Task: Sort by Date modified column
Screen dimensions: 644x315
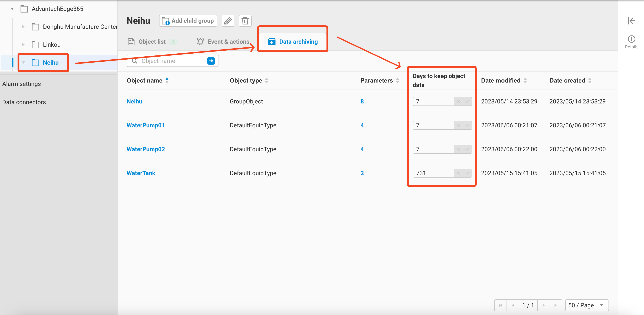Action: click(525, 80)
